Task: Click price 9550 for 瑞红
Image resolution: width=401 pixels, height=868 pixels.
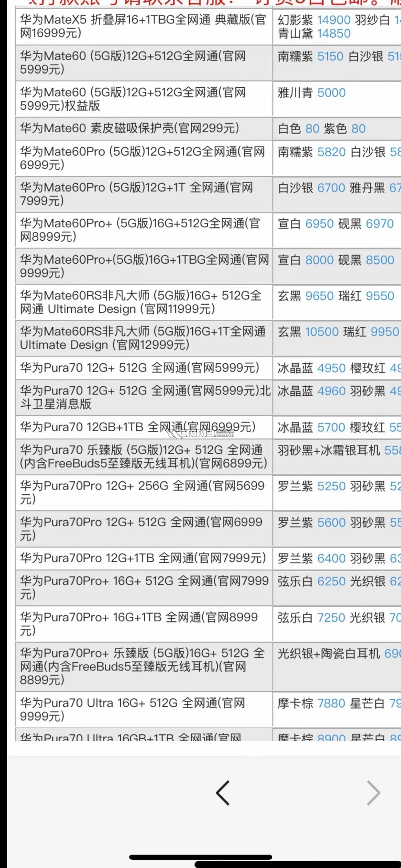Action: (380, 296)
